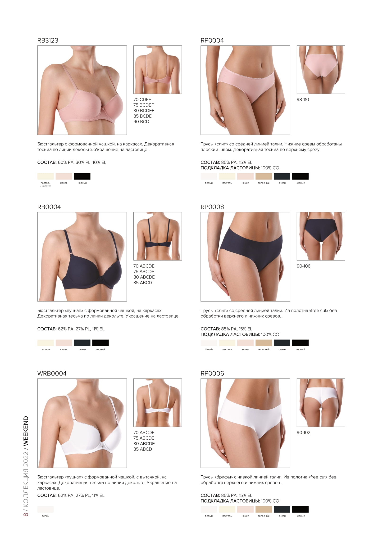Select the RP0004 front product image
392x554 pixels.
click(x=245, y=90)
